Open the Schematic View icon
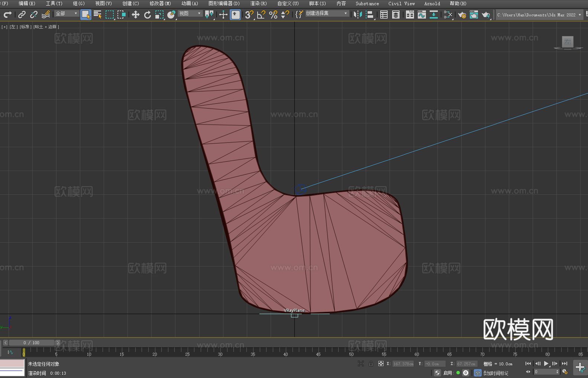Viewport: 588px width, 378px height. click(434, 14)
